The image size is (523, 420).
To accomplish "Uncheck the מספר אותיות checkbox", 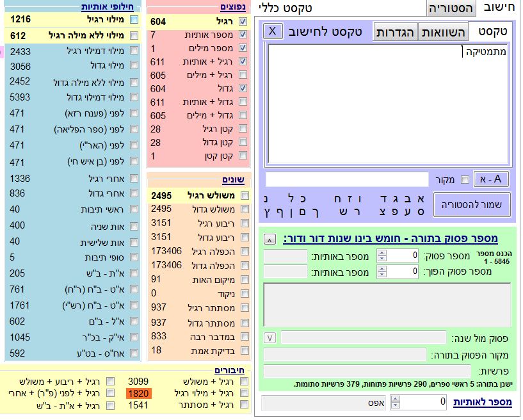I will click(x=243, y=35).
